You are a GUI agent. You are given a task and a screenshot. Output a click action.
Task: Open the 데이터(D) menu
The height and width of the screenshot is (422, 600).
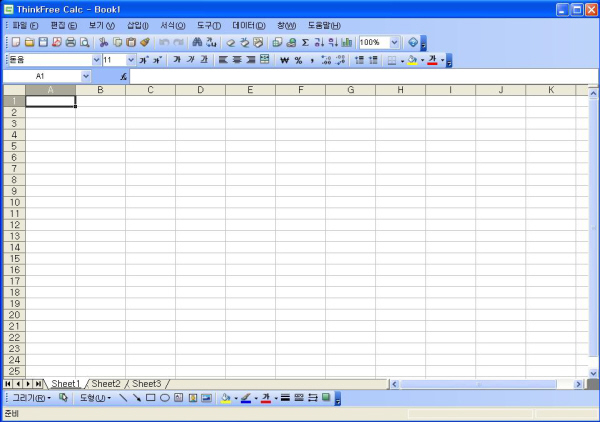pos(249,26)
